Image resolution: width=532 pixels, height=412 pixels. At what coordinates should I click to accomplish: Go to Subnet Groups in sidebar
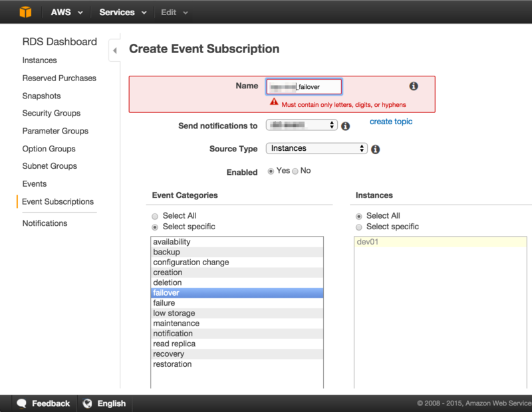click(49, 166)
